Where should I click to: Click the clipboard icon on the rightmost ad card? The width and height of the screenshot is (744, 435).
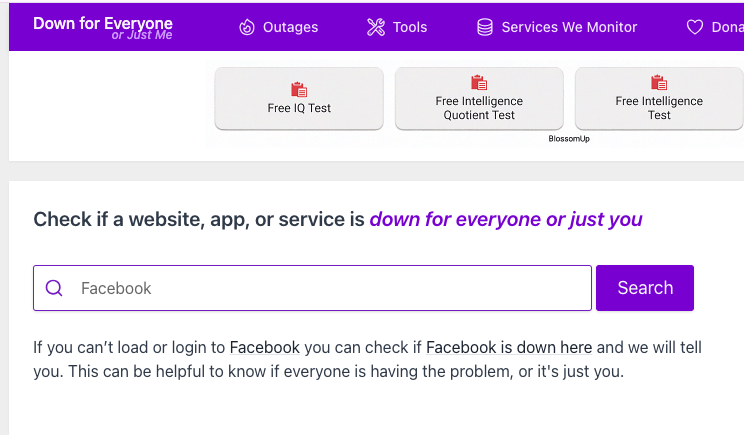(659, 83)
